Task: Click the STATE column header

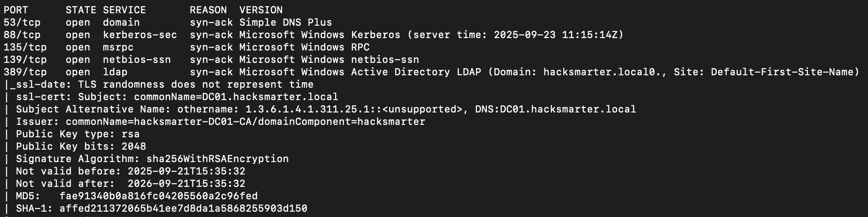Action: 81,10
